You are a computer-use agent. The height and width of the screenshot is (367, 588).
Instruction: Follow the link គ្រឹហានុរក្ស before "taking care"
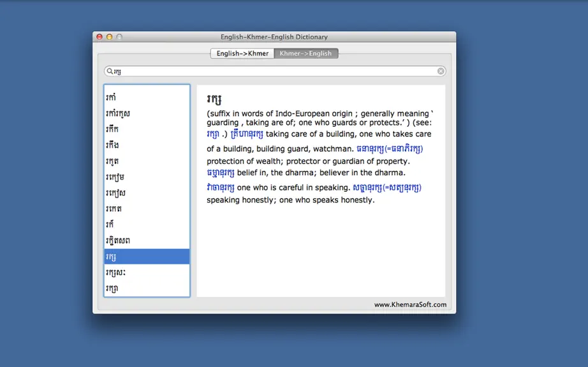pos(247,134)
